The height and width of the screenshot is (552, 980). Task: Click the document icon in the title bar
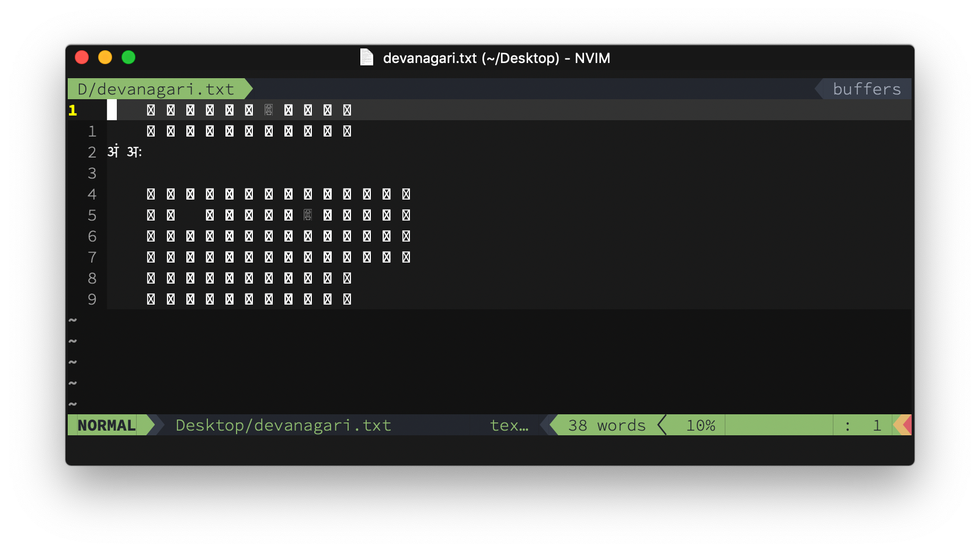point(367,57)
